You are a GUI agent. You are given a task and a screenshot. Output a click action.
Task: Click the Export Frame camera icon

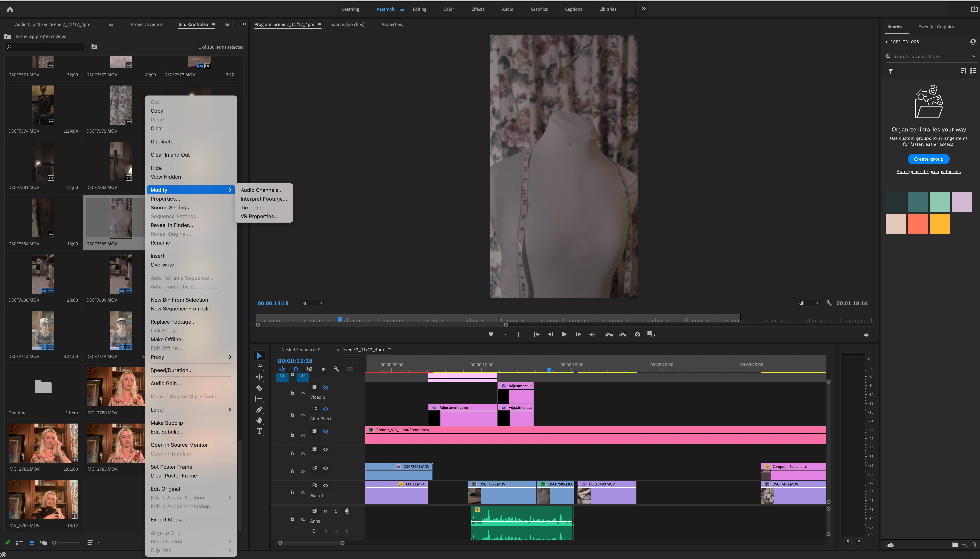[x=637, y=334]
